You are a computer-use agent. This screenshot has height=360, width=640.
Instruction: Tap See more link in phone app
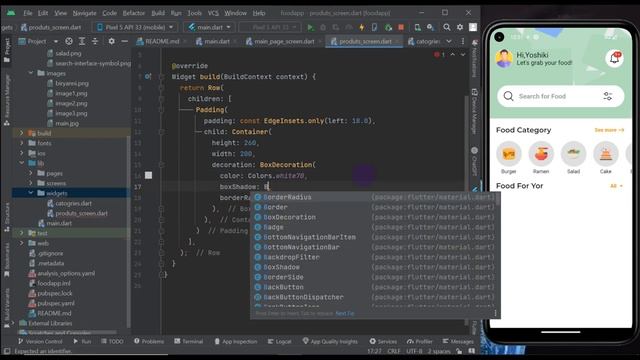609,130
